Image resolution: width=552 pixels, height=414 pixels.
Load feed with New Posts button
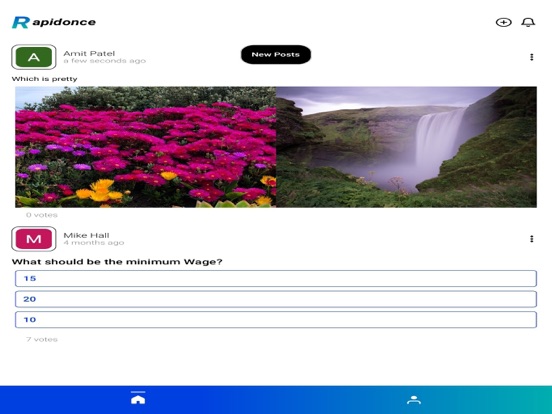pyautogui.click(x=276, y=55)
